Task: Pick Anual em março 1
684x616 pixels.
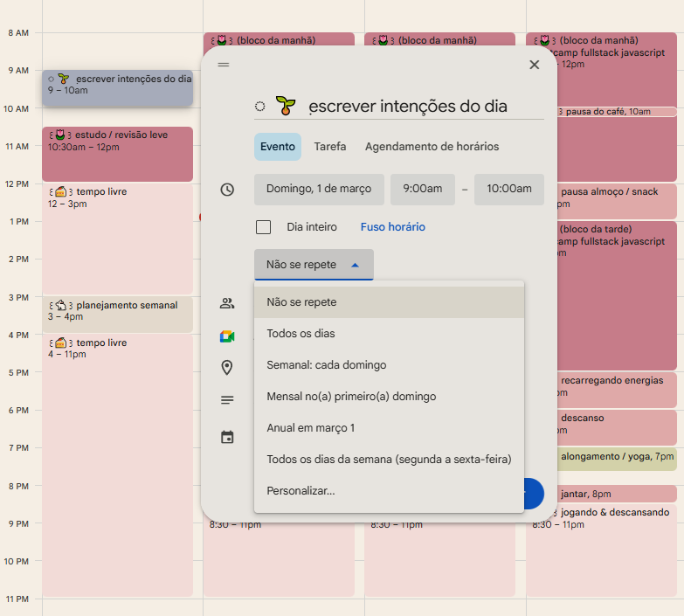Action: (x=389, y=427)
